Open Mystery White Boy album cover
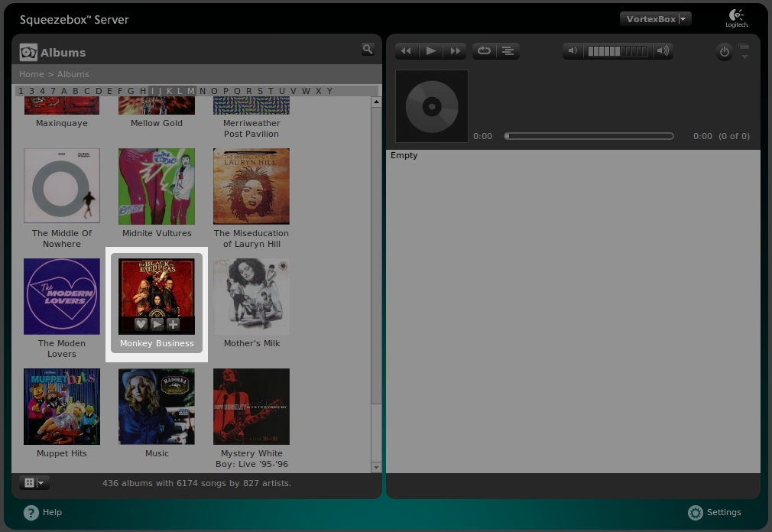The height and width of the screenshot is (532, 772). (251, 407)
